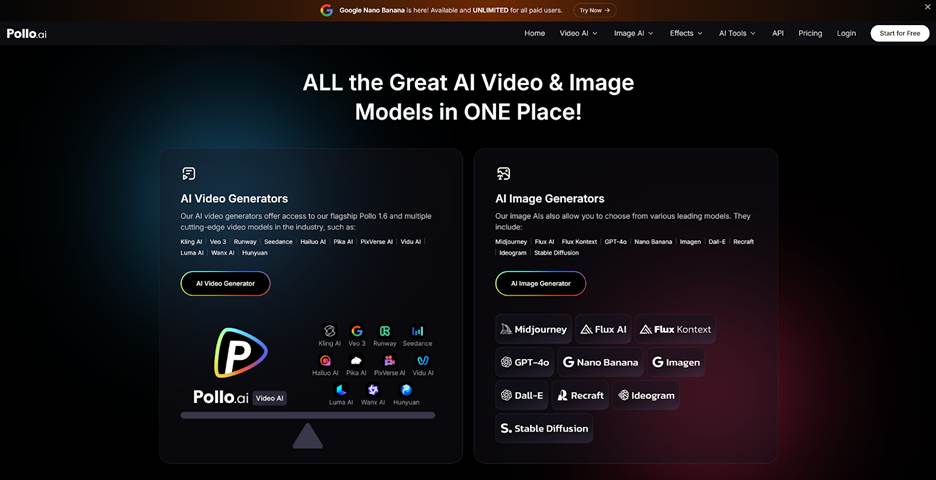Click the Kling AI model icon
The width and height of the screenshot is (936, 480).
click(329, 331)
